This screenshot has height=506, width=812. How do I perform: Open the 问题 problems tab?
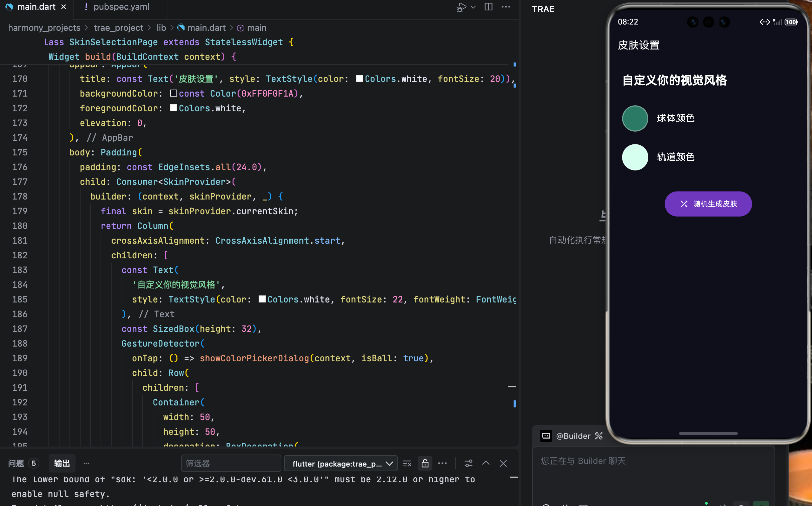(x=16, y=463)
